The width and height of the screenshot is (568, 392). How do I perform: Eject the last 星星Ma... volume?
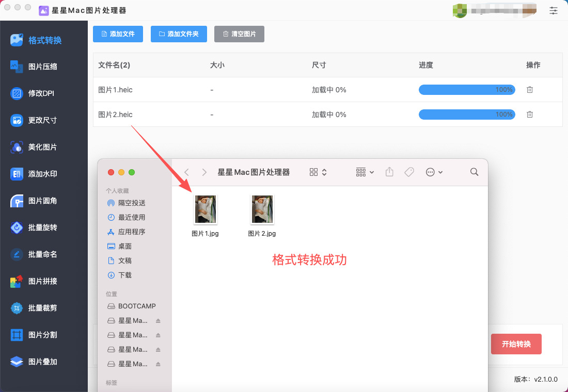[x=159, y=364]
